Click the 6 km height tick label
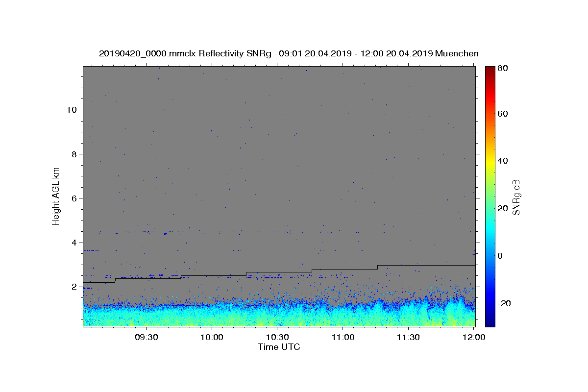This screenshot has height=392, width=588. (x=73, y=198)
